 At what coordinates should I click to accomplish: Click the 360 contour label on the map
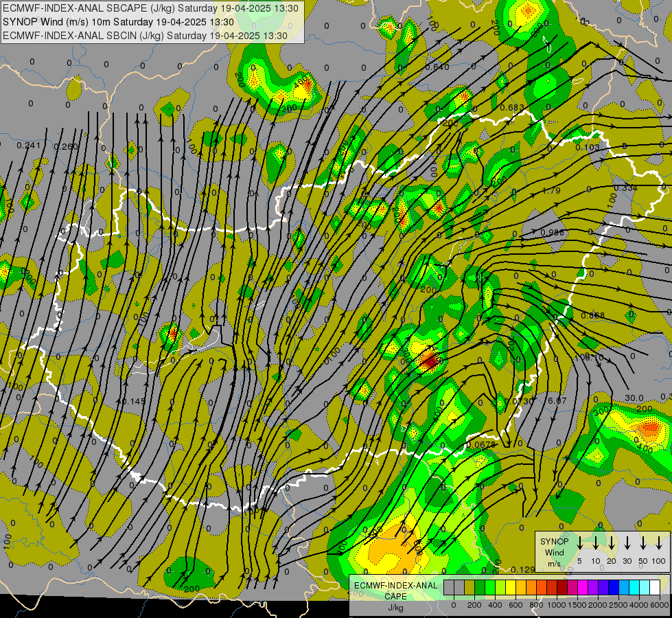pos(289,108)
